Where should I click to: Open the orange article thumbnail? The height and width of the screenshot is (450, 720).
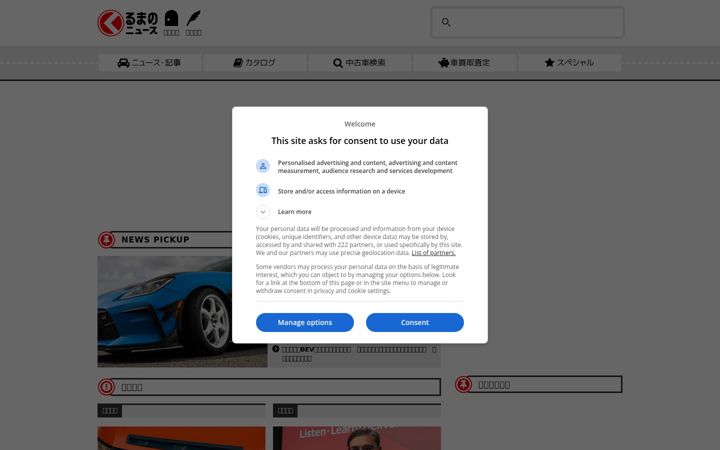pyautogui.click(x=181, y=439)
